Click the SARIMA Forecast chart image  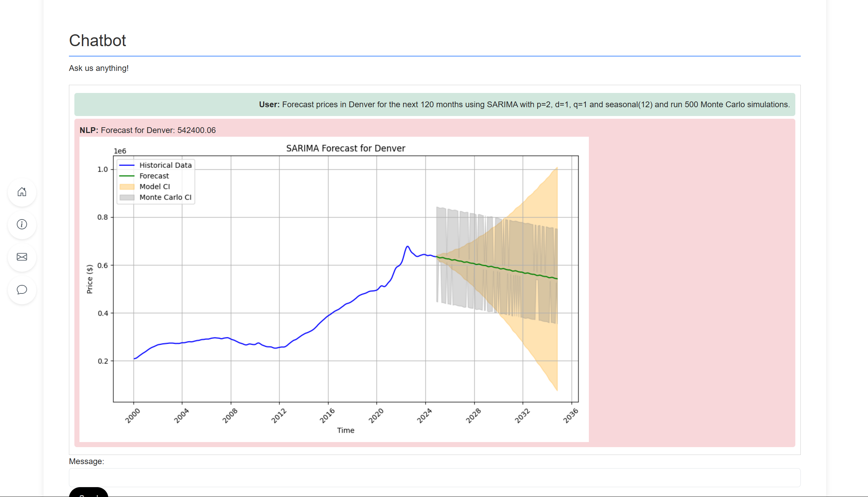pyautogui.click(x=334, y=289)
